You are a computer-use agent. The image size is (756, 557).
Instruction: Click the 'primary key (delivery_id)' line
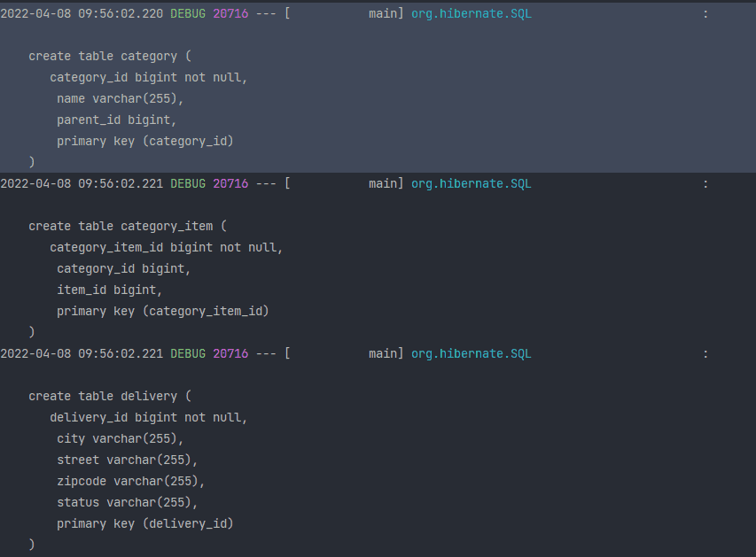tap(145, 523)
